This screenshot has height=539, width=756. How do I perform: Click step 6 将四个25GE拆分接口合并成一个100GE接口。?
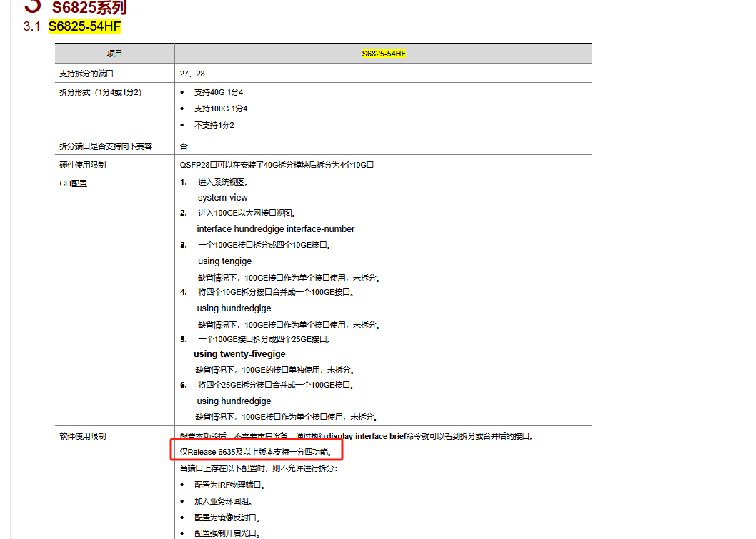point(276,385)
